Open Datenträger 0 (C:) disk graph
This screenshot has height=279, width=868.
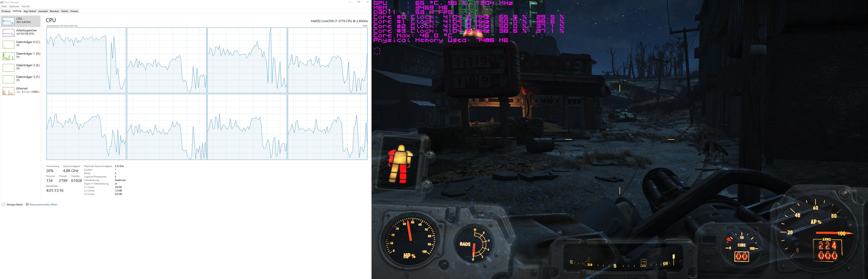click(x=8, y=44)
